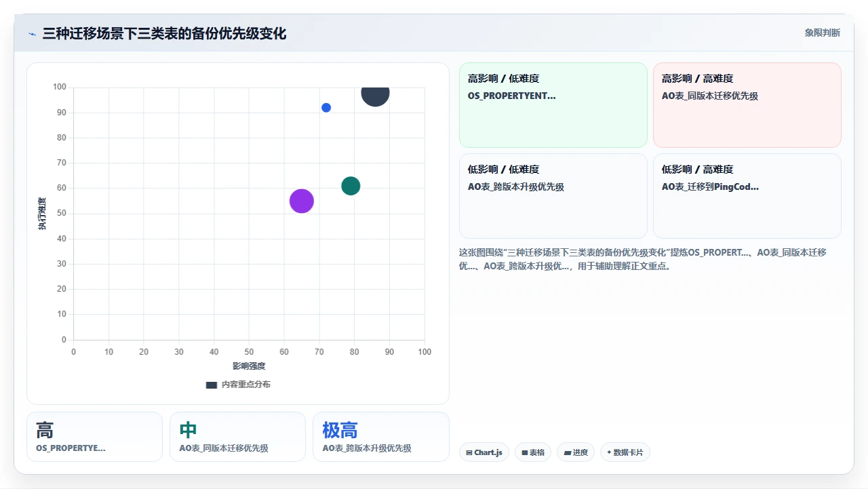Click the 内容重点分布 legend text
Image resolution: width=868 pixels, height=489 pixels.
point(246,385)
